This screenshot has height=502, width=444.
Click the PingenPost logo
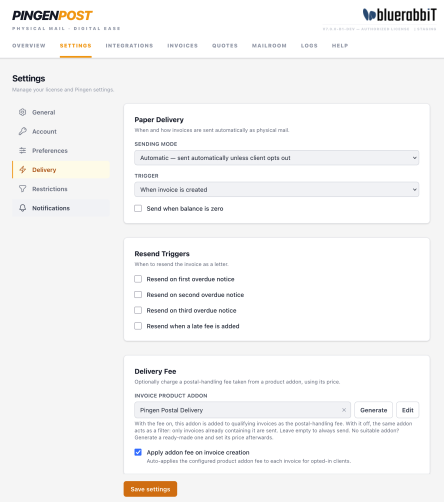pyautogui.click(x=52, y=15)
